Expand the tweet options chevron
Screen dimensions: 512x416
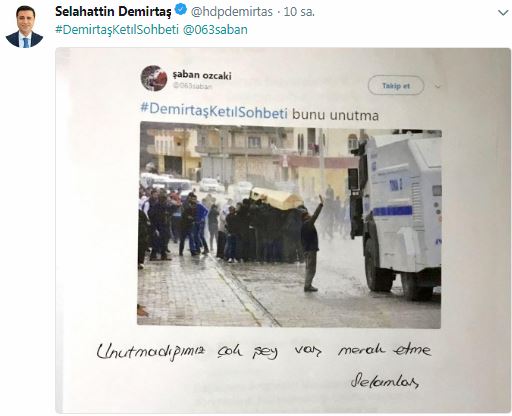tap(503, 13)
